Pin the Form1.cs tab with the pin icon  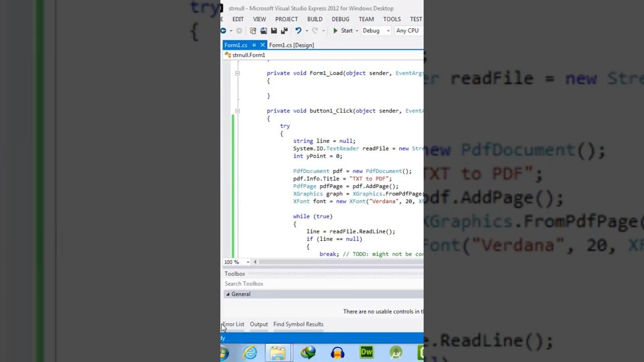[254, 45]
